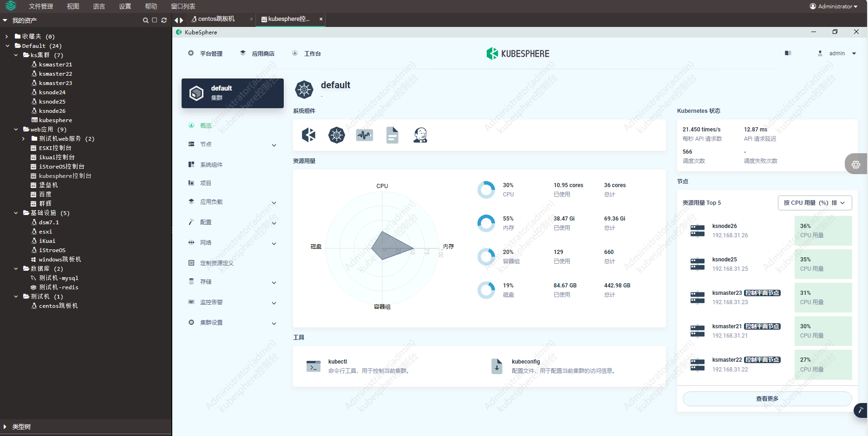
Task: Click the resource usage radar chart
Action: (x=382, y=247)
